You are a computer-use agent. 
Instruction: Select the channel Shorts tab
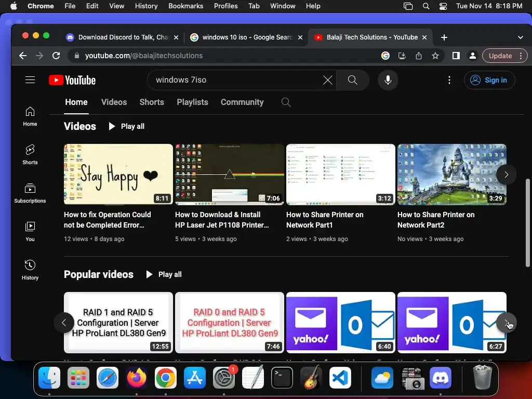152,102
